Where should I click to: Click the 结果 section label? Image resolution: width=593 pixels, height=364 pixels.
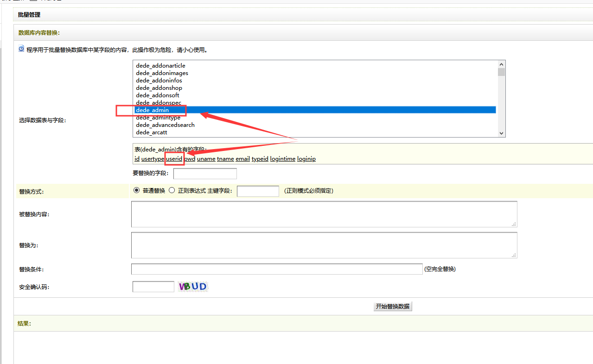click(x=25, y=323)
